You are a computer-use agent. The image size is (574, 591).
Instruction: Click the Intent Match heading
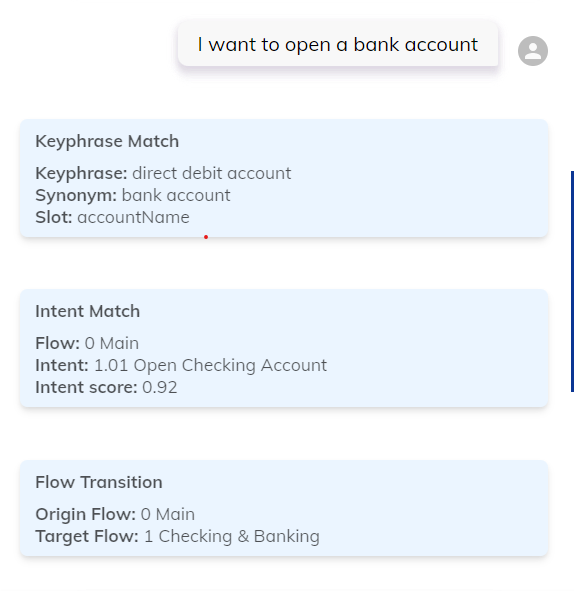pyautogui.click(x=87, y=311)
